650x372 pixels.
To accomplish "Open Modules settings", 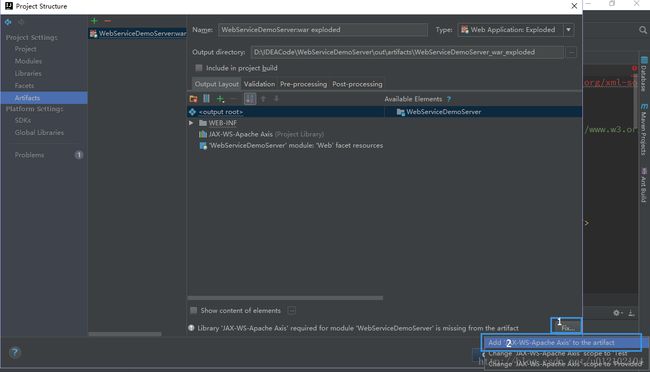I will (x=28, y=61).
